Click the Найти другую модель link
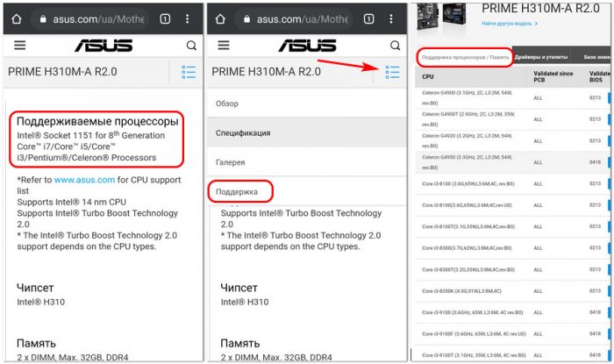614x364 pixels. click(509, 24)
